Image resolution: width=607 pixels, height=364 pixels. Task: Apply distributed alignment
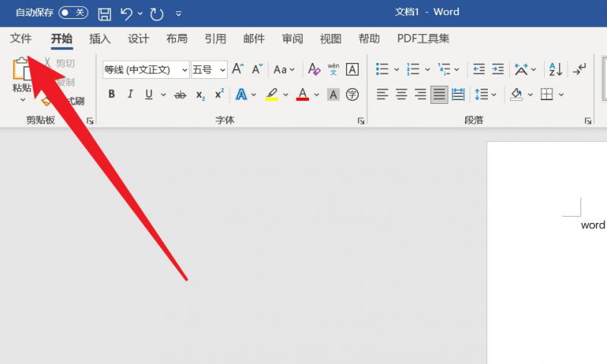(x=458, y=94)
